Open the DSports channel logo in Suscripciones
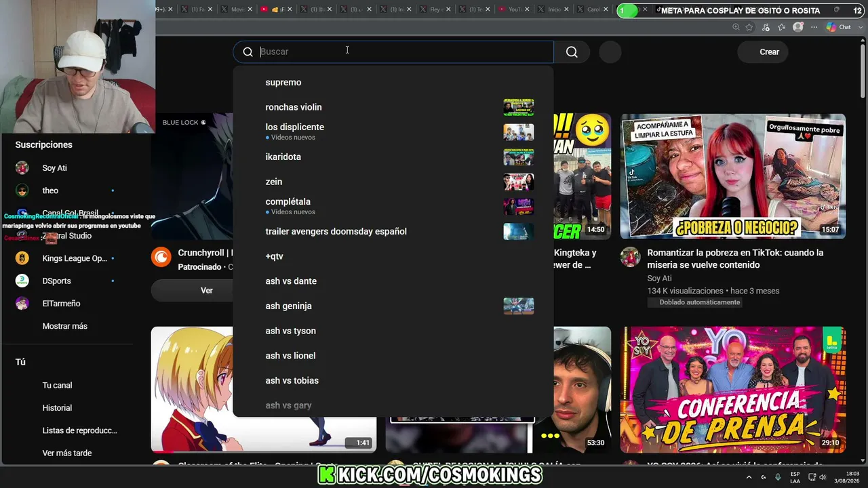 (x=22, y=281)
